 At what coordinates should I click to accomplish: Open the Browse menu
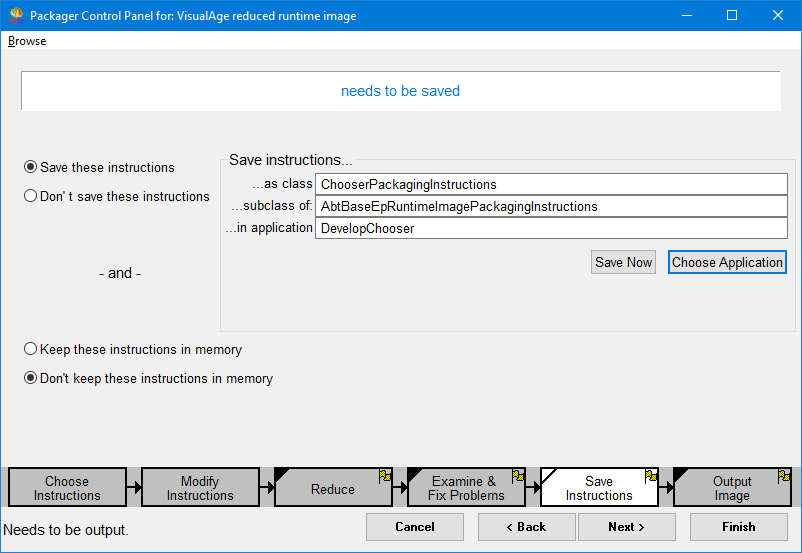pyautogui.click(x=27, y=41)
